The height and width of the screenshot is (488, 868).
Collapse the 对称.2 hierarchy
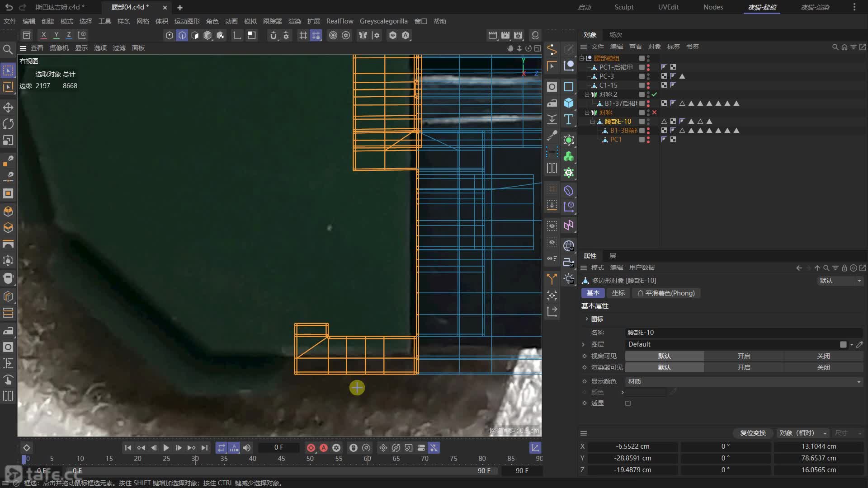(587, 94)
